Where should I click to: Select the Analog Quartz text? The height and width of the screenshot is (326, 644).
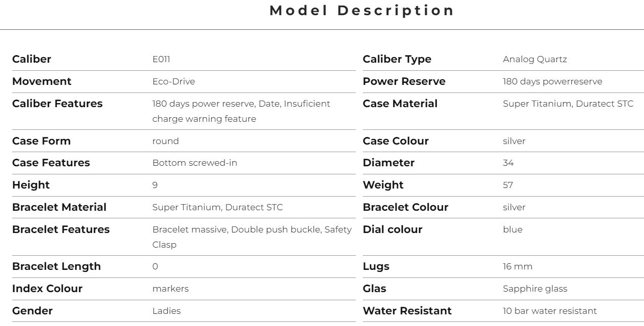(x=535, y=59)
